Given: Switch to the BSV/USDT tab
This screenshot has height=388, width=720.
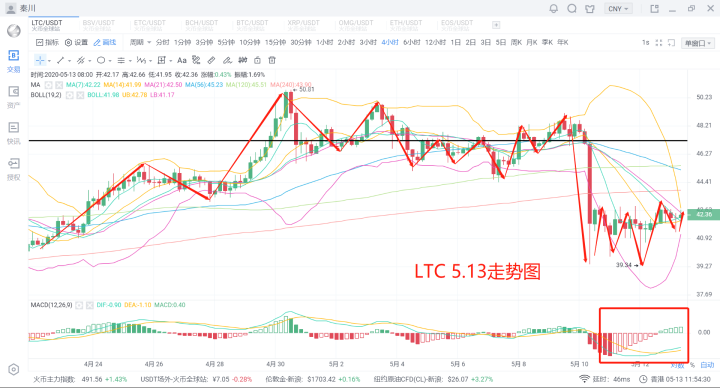Looking at the screenshot, I should 99,25.
